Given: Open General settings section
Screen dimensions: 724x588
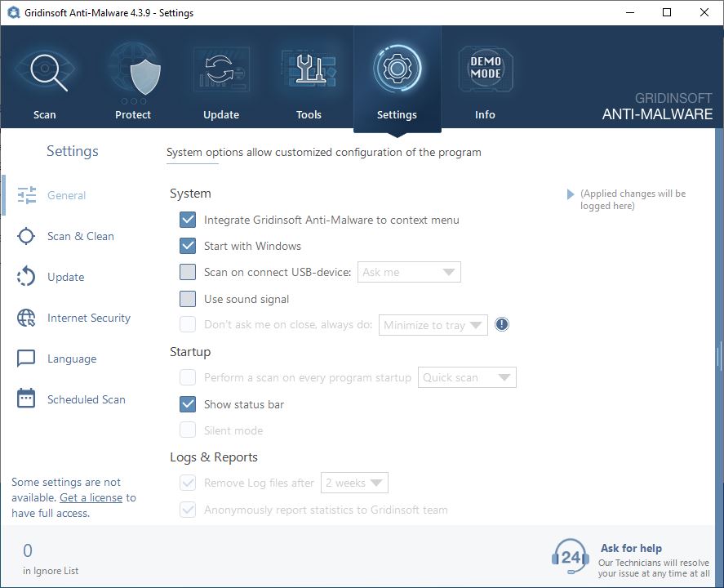Looking at the screenshot, I should [x=66, y=195].
